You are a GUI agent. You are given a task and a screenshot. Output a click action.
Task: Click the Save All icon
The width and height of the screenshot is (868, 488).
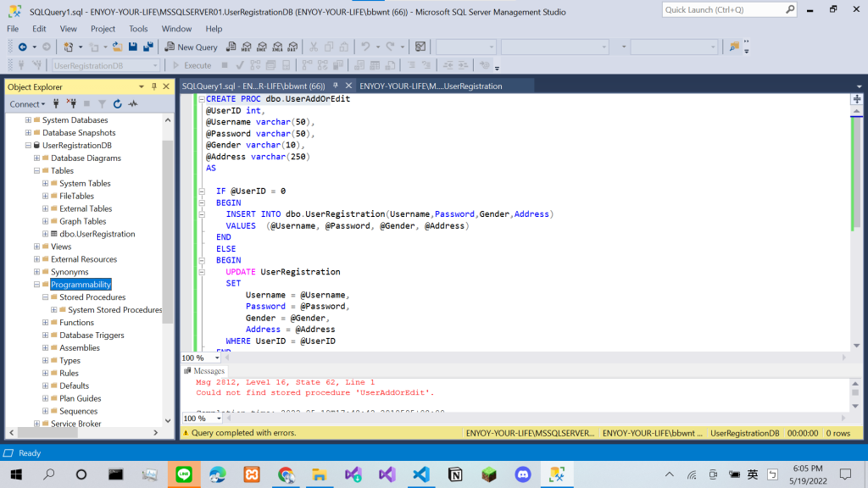(147, 47)
